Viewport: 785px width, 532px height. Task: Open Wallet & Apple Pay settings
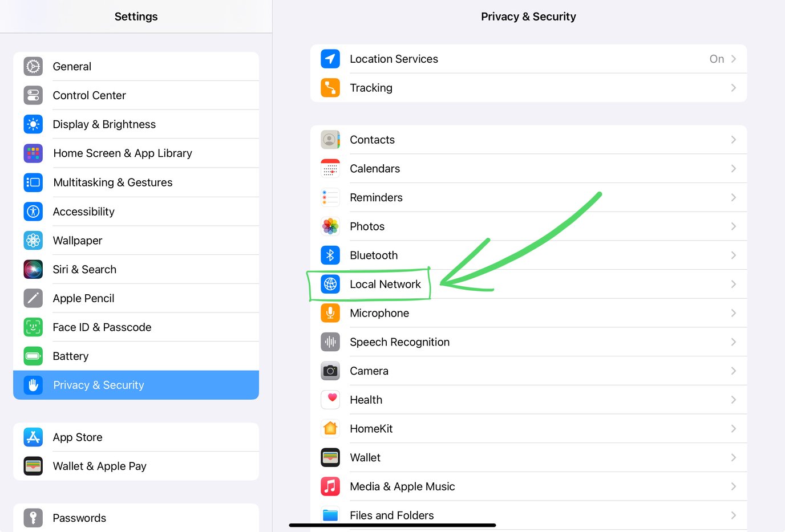click(x=136, y=466)
